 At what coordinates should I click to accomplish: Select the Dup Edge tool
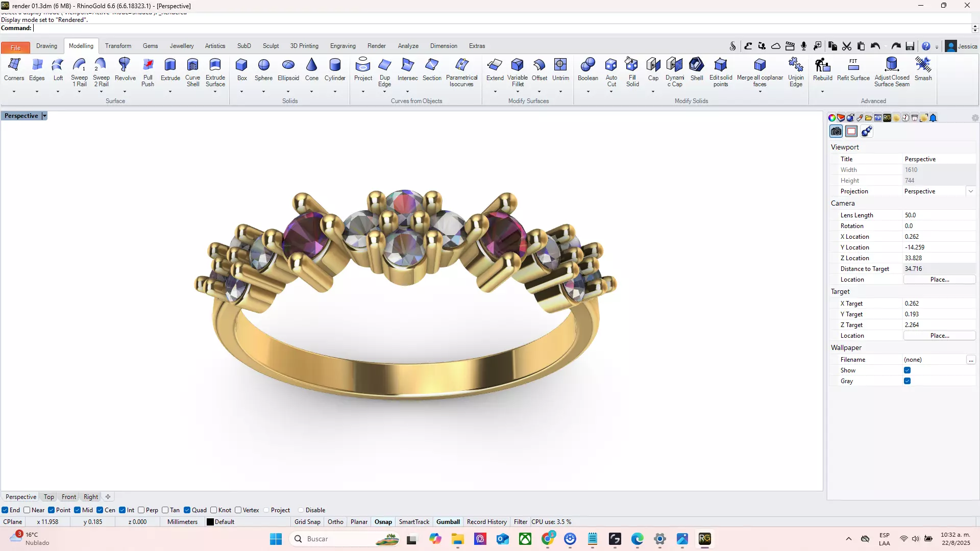point(384,71)
